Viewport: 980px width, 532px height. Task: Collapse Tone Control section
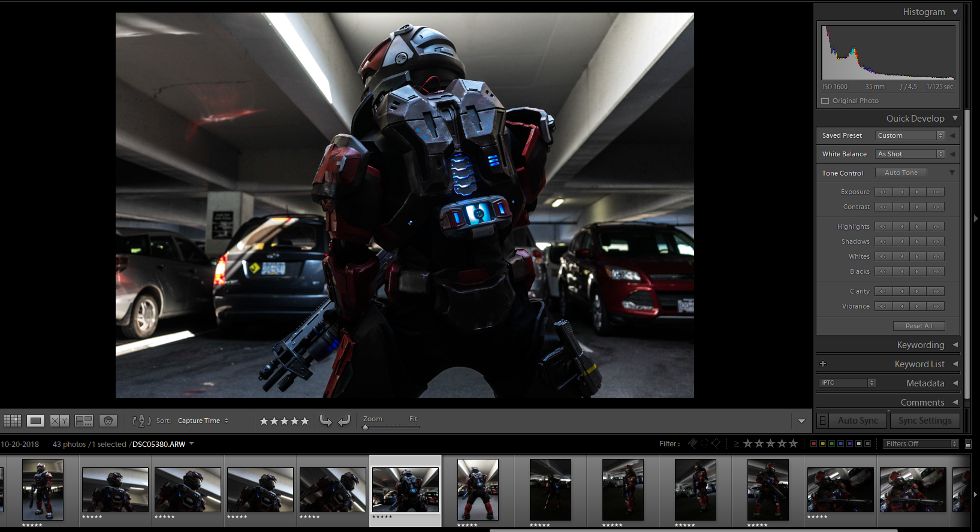952,173
